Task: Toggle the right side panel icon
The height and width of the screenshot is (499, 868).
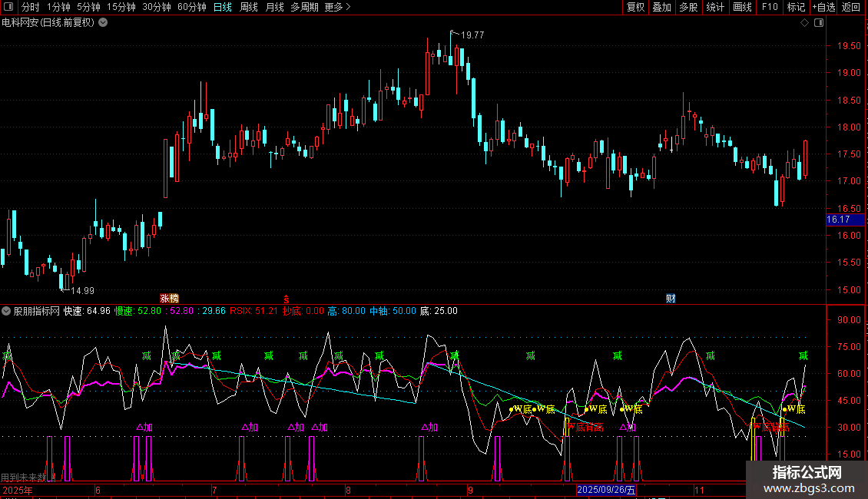Action: point(820,23)
